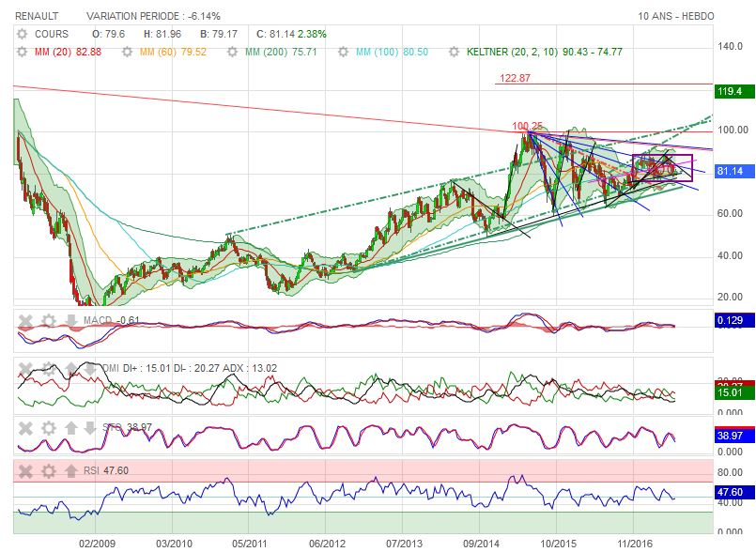
Task: Click the 10/2015 date on time axis
Action: point(558,544)
